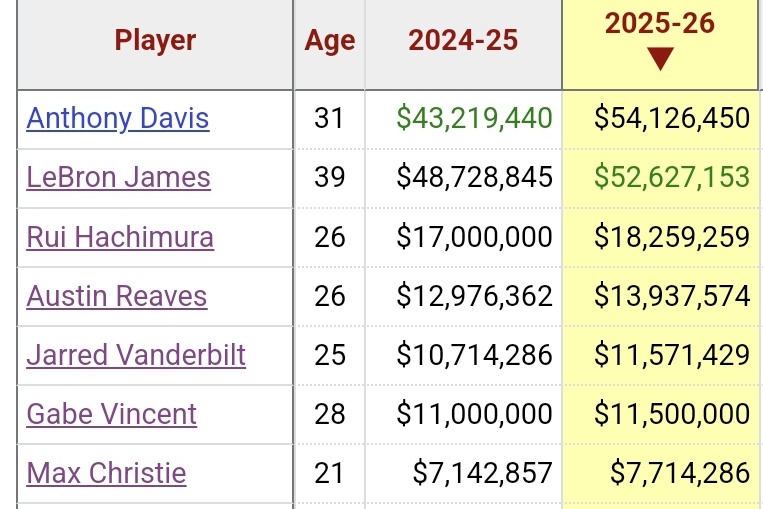
Task: Click the 2025-26 sort arrow icon
Action: 660,59
